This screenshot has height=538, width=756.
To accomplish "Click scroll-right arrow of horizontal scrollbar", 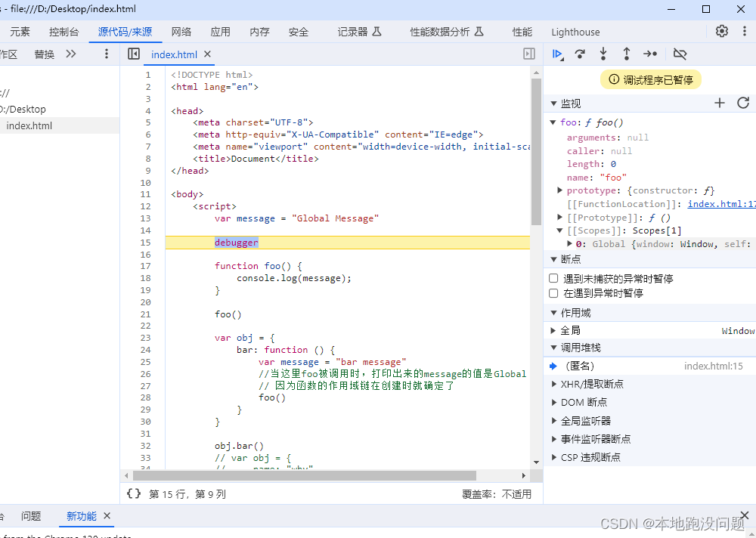I will [x=524, y=475].
